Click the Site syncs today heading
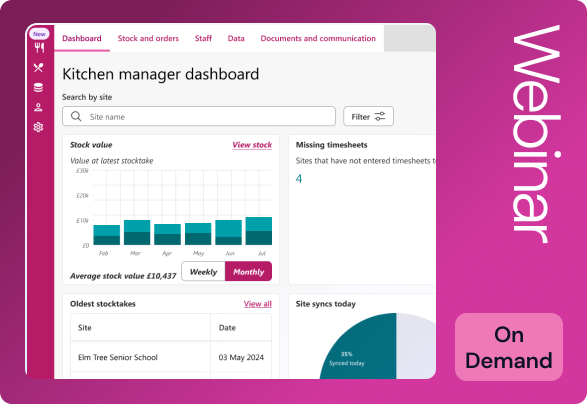The width and height of the screenshot is (587, 404). pyautogui.click(x=326, y=304)
